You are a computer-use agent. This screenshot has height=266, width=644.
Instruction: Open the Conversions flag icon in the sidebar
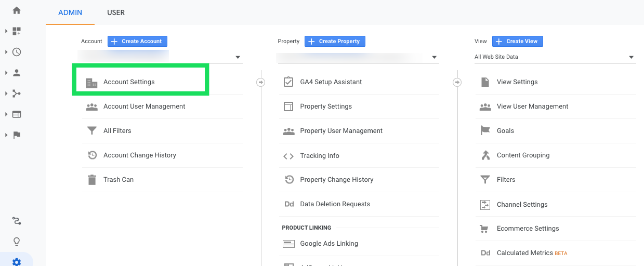17,135
